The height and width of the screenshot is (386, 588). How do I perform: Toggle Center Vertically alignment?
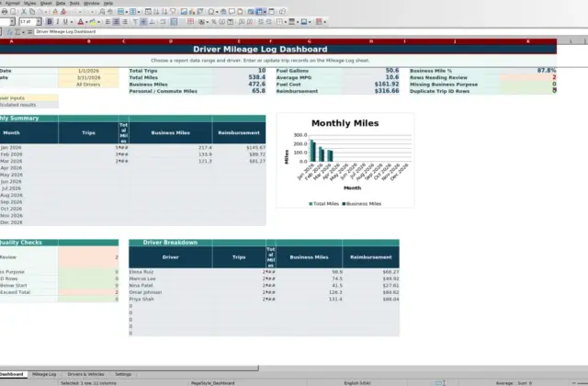[x=143, y=22]
